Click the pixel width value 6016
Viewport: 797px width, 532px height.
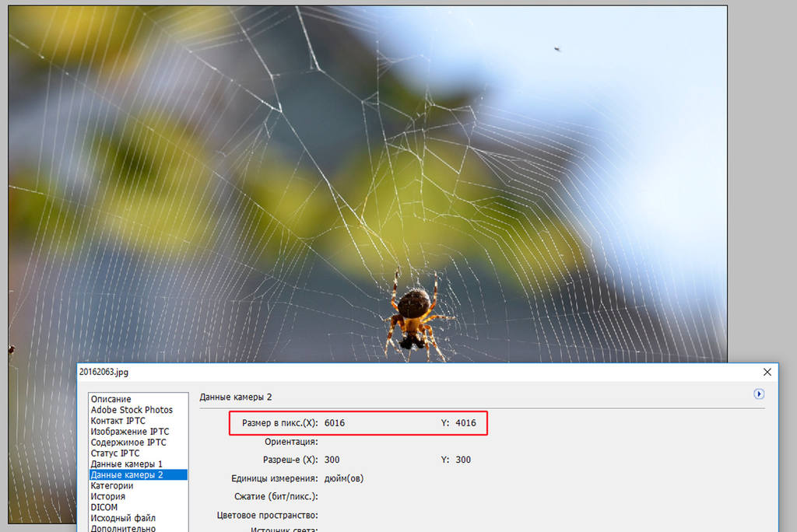point(335,423)
